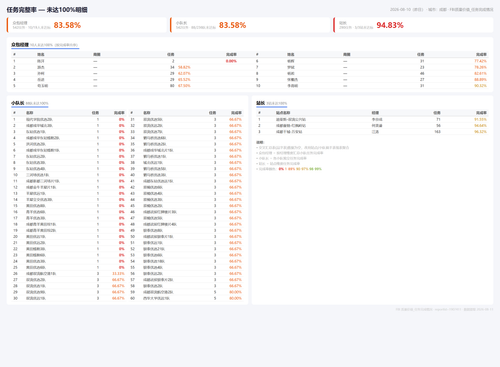Click the 80.00% rate in 小队长 row 60
500x367 pixels.
pos(235,298)
